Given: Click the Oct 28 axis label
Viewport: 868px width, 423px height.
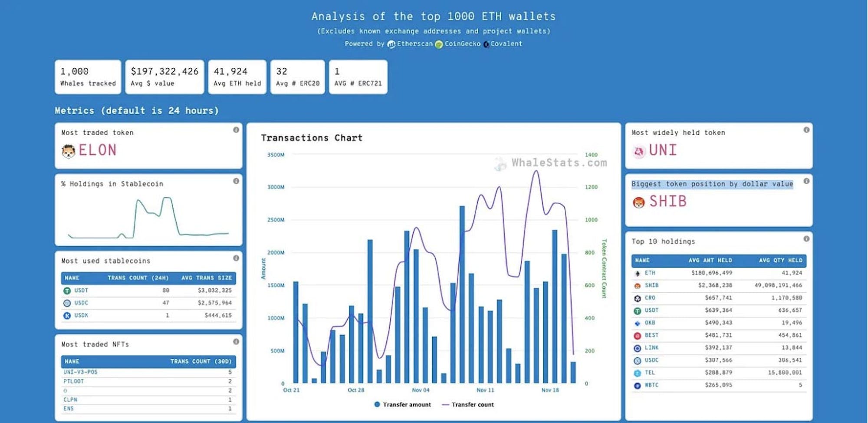Looking at the screenshot, I should pos(356,390).
